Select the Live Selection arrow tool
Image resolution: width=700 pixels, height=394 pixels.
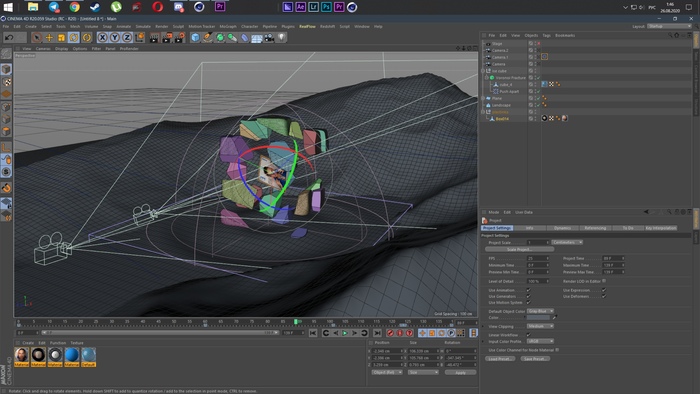click(x=37, y=38)
